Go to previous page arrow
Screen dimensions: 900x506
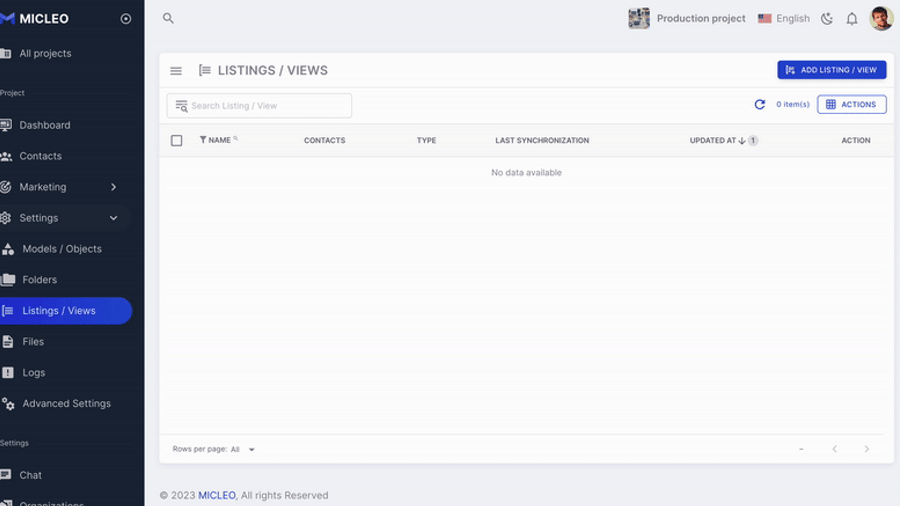pyautogui.click(x=835, y=449)
